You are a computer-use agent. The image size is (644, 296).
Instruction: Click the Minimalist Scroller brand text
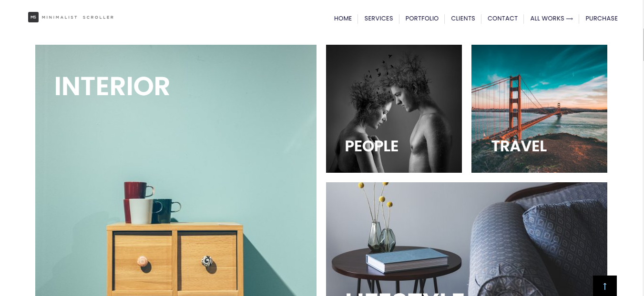(78, 17)
